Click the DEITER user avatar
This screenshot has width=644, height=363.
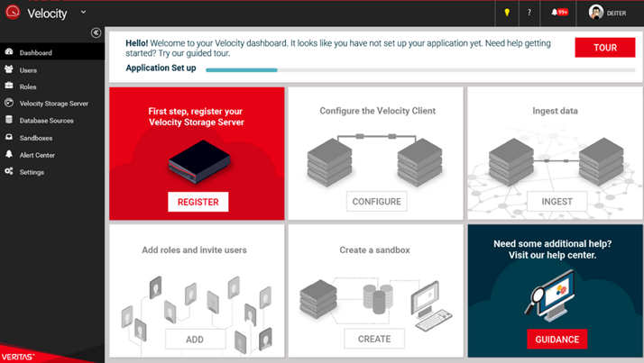[x=596, y=13]
